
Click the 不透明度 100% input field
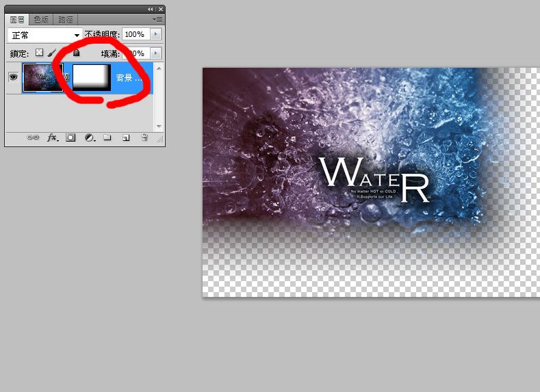(136, 34)
